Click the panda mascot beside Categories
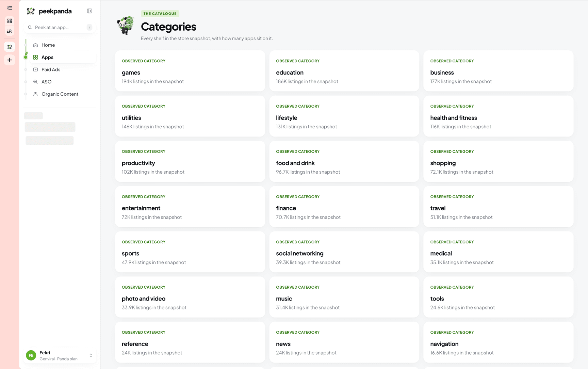Image resolution: width=588 pixels, height=369 pixels. click(x=126, y=25)
